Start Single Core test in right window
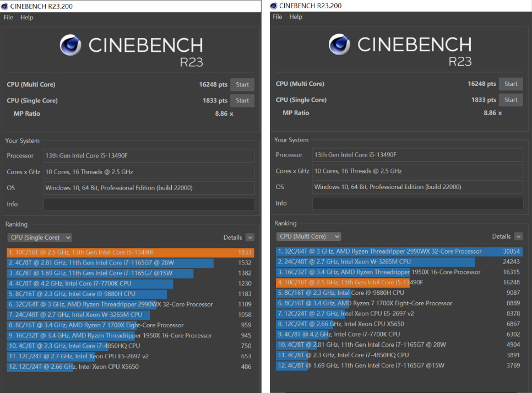532x393 pixels. click(511, 100)
